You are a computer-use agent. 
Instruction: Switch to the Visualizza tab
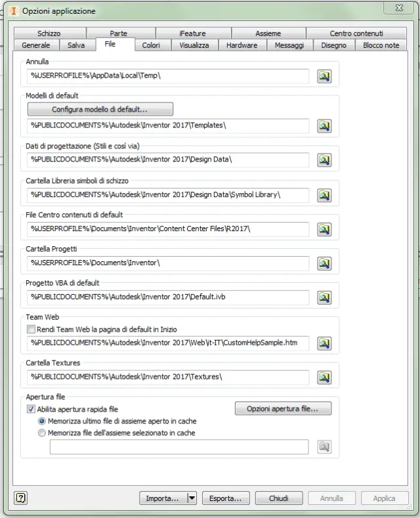pyautogui.click(x=194, y=45)
